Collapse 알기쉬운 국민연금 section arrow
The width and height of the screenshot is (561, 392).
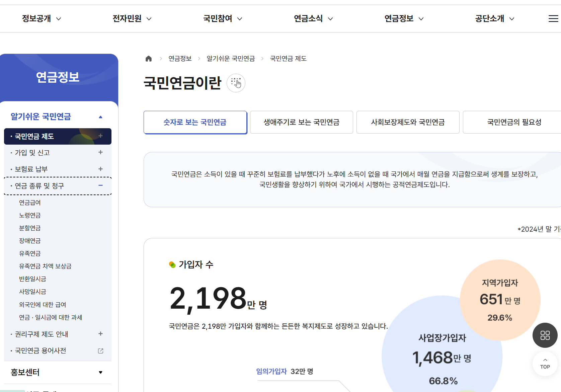coord(100,117)
